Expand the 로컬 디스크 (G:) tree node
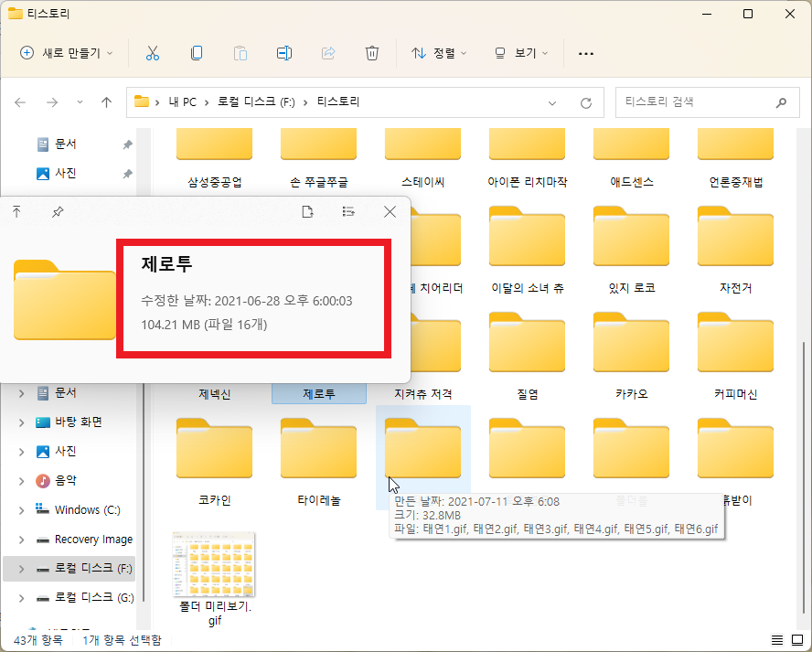812x652 pixels. pos(21,598)
